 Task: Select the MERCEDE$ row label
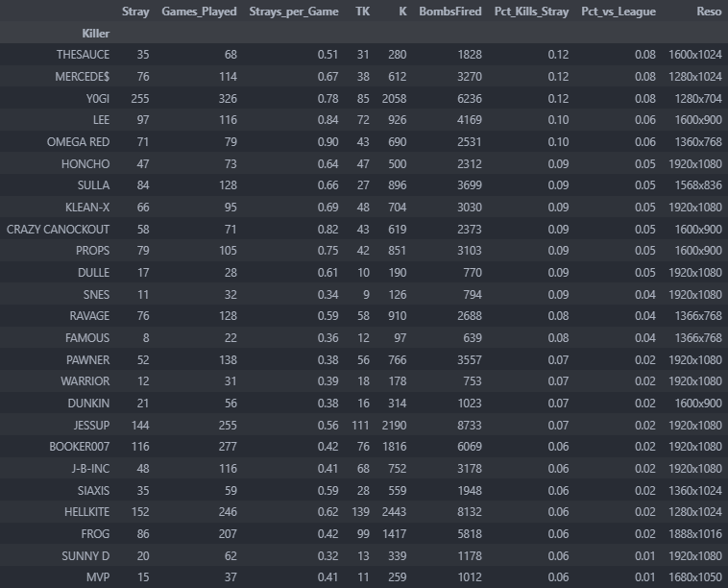click(82, 77)
